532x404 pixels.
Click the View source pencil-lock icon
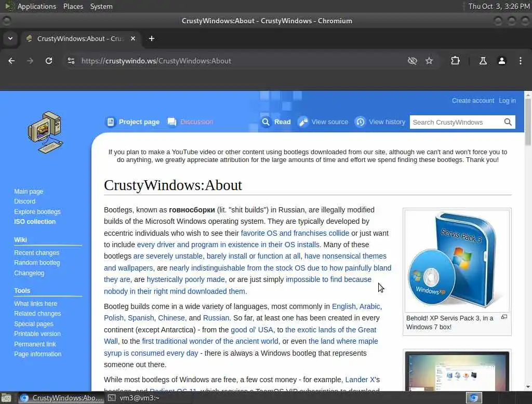tap(303, 122)
